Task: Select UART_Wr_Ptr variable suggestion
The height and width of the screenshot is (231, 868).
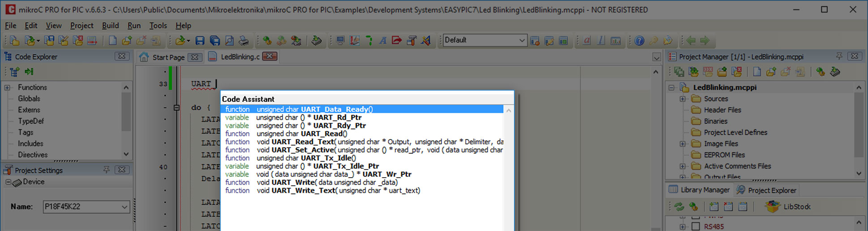Action: click(362, 174)
